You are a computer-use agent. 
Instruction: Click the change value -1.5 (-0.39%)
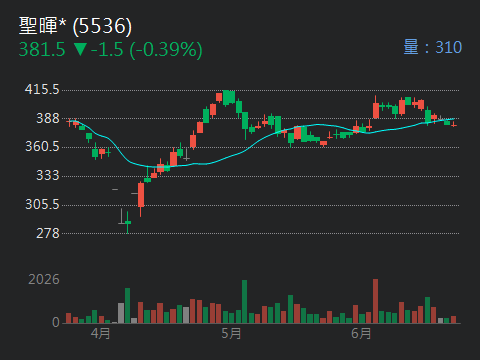pyautogui.click(x=147, y=50)
